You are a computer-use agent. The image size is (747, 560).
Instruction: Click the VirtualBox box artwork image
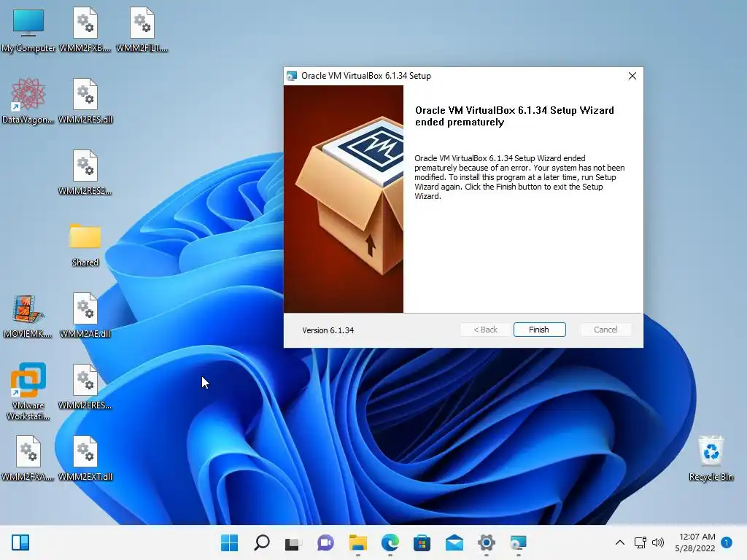pos(344,199)
